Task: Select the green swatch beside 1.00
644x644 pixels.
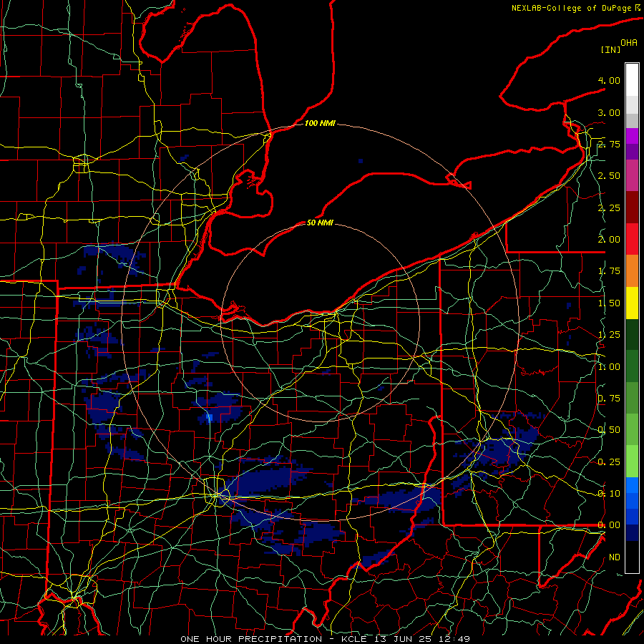Action: pyautogui.click(x=632, y=366)
